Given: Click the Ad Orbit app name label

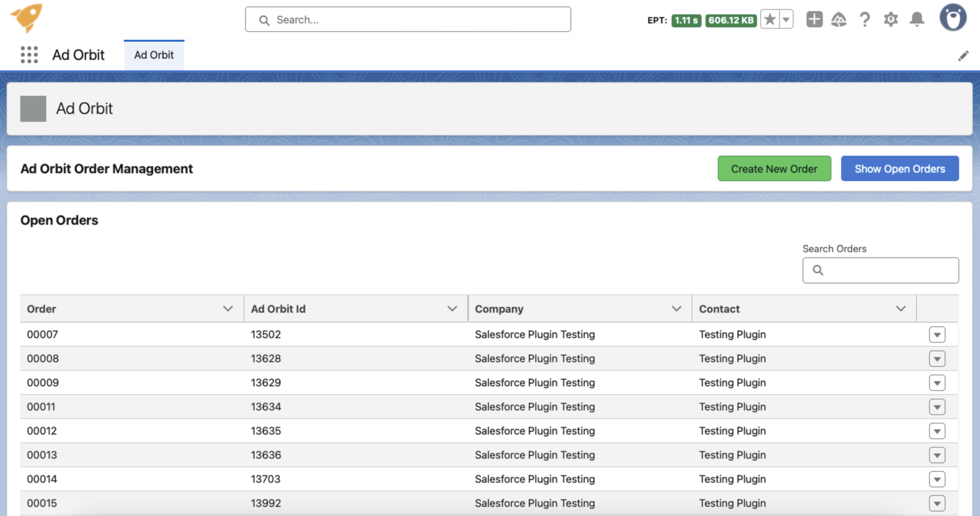Looking at the screenshot, I should click(78, 55).
